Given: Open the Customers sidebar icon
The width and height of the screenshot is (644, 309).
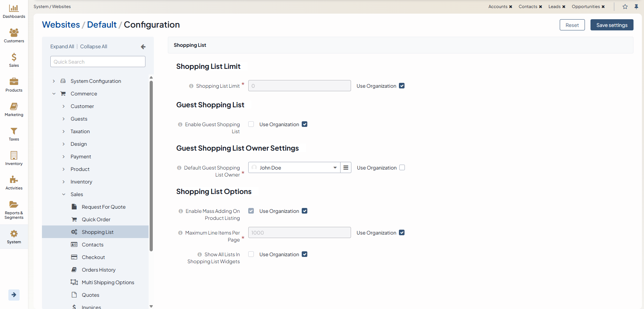Looking at the screenshot, I should click(x=14, y=33).
